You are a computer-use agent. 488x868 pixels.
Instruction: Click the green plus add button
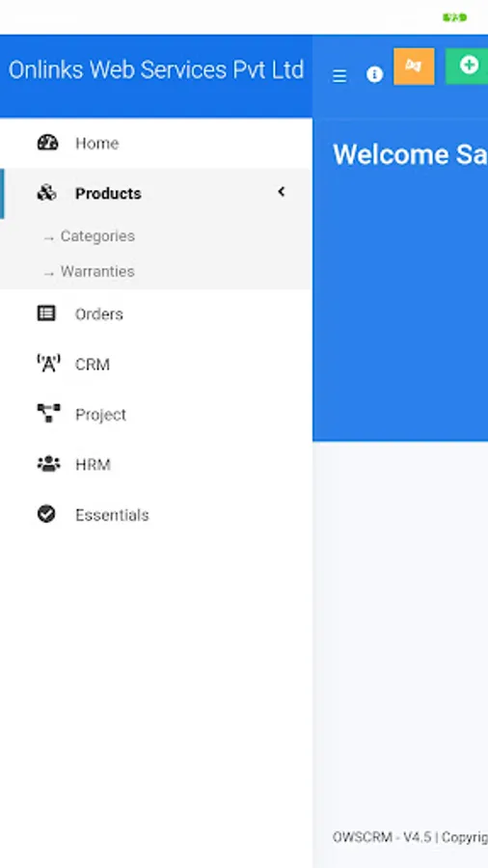(467, 67)
